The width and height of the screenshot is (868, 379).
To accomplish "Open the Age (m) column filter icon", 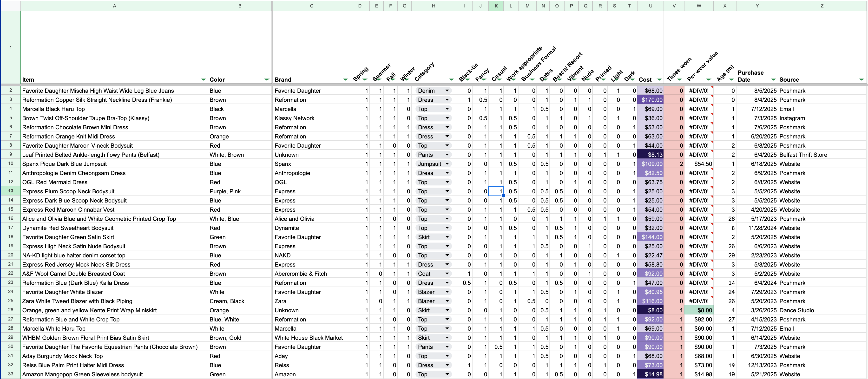I will (731, 79).
